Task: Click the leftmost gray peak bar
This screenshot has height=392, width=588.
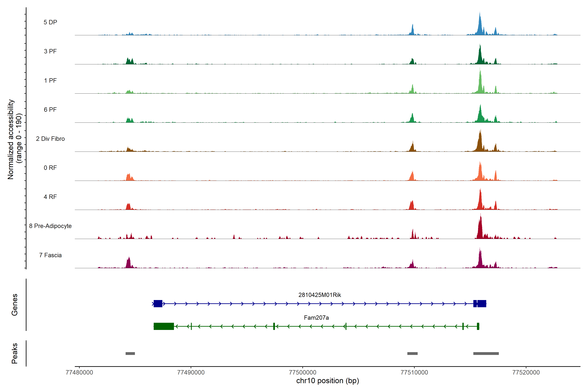Action: pos(130,353)
